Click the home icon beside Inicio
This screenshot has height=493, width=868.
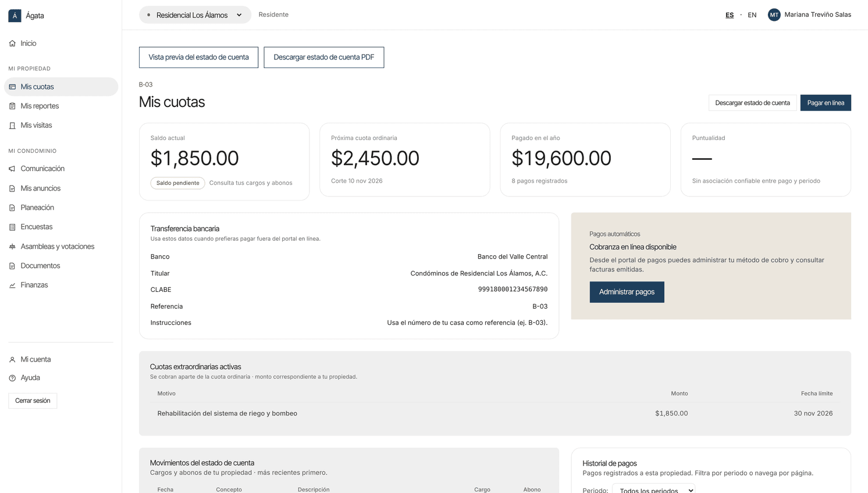[x=12, y=44]
